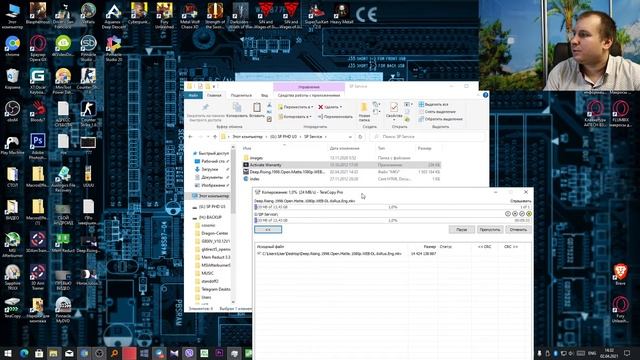This screenshot has height=360, width=640.
Task: Click the Refresh icon beside address bar
Action: click(360, 137)
